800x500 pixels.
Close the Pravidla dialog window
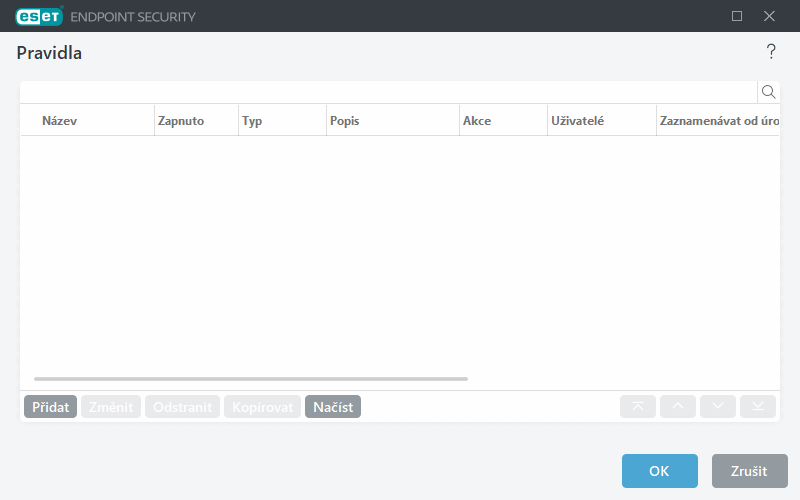pos(769,16)
